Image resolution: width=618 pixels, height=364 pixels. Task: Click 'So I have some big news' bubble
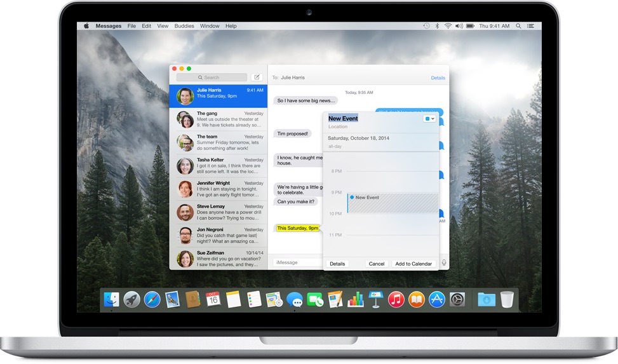(x=306, y=100)
